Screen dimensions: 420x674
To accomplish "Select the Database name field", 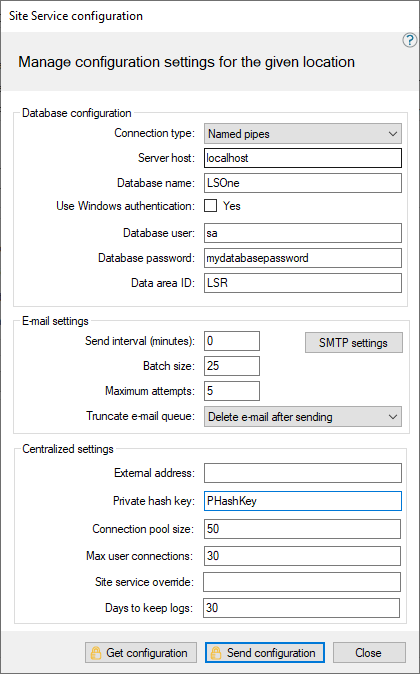I will click(303, 183).
